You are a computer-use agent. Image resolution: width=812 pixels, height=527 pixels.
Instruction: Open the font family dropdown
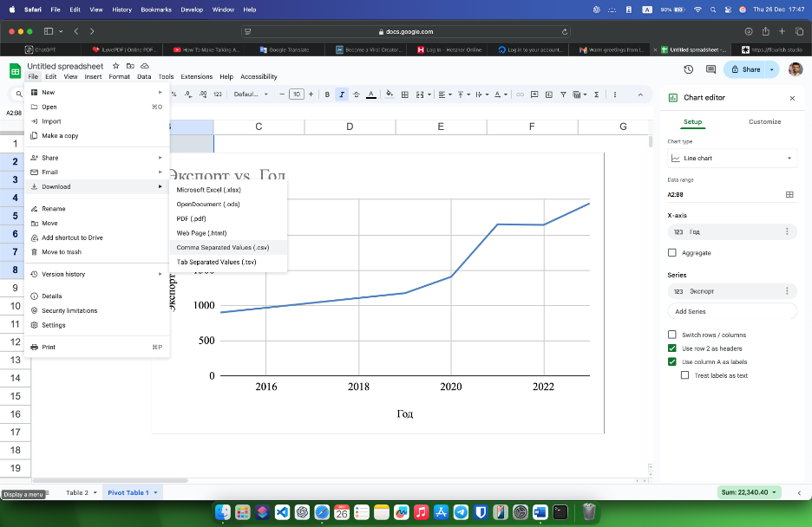click(x=251, y=94)
